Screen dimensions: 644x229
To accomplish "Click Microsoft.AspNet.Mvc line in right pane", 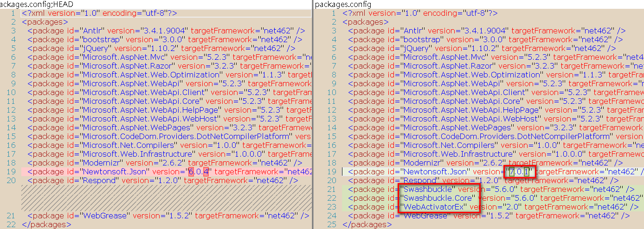I will (496, 57).
